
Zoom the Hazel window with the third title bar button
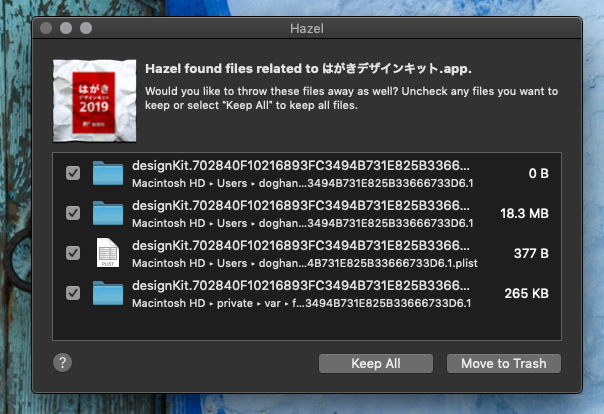[86, 28]
